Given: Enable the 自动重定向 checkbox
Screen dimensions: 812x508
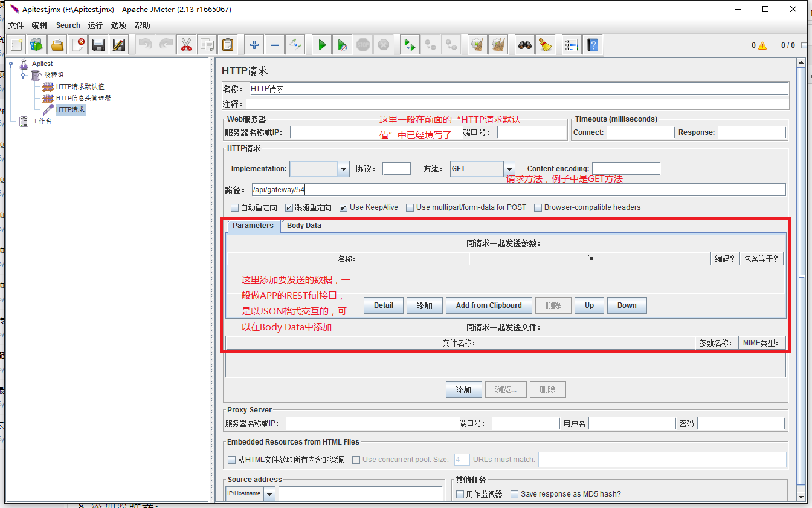Looking at the screenshot, I should [x=235, y=207].
